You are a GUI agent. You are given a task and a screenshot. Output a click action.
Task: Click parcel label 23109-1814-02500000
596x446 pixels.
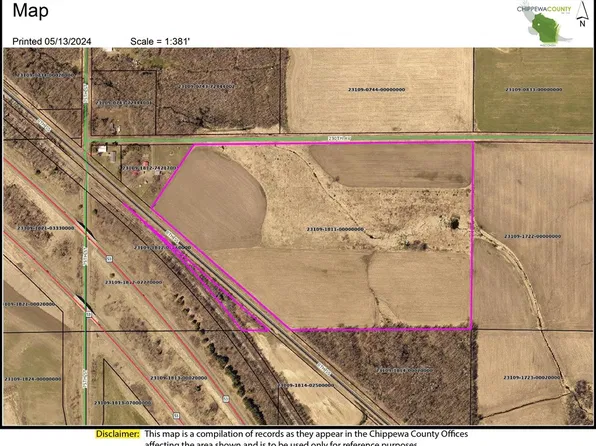[306, 385]
